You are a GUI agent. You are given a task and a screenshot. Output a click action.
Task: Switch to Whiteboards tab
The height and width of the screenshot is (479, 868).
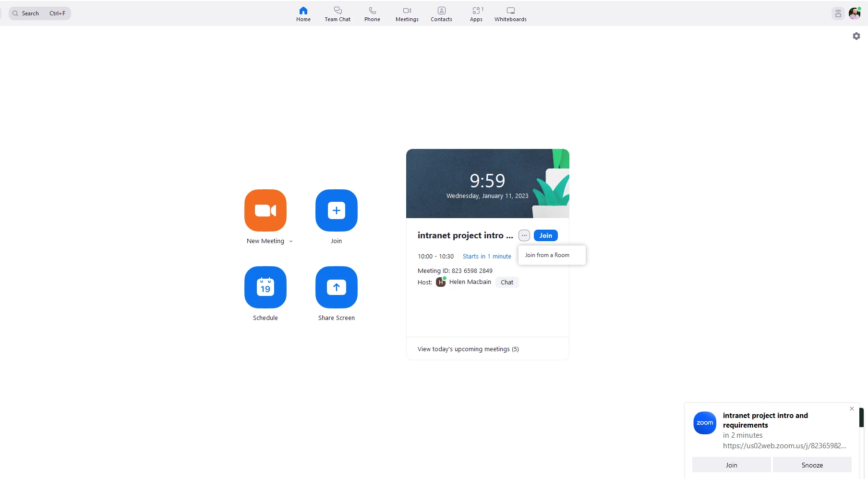(x=510, y=14)
